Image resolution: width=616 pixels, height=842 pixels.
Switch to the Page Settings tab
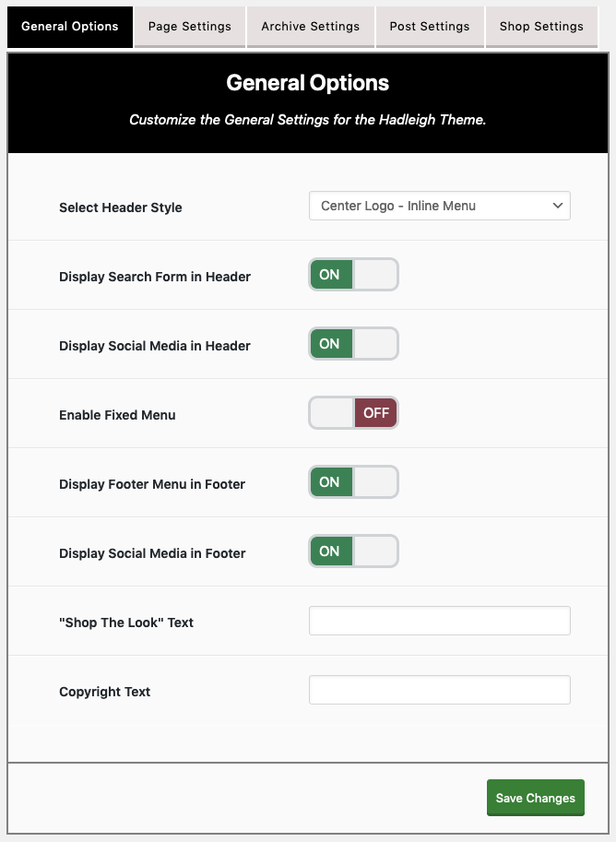pyautogui.click(x=190, y=27)
